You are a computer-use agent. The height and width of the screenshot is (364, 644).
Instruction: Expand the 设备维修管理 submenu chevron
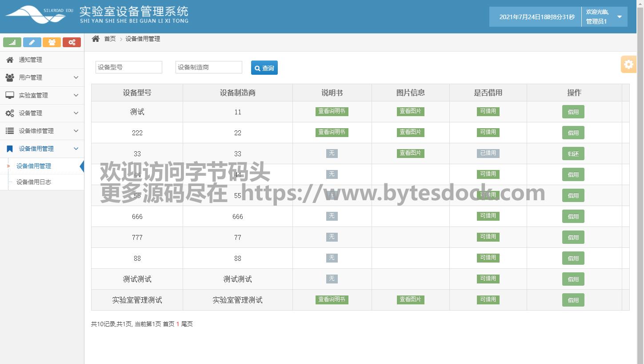click(x=76, y=131)
